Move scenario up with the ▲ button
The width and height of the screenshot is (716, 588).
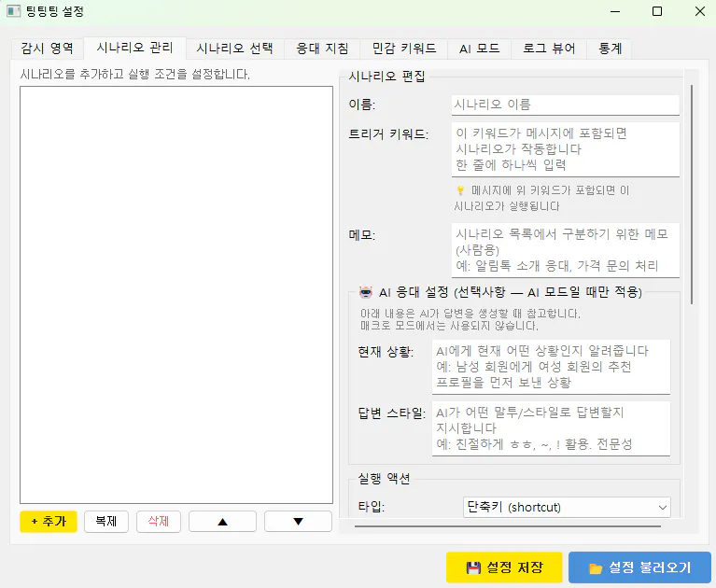222,522
